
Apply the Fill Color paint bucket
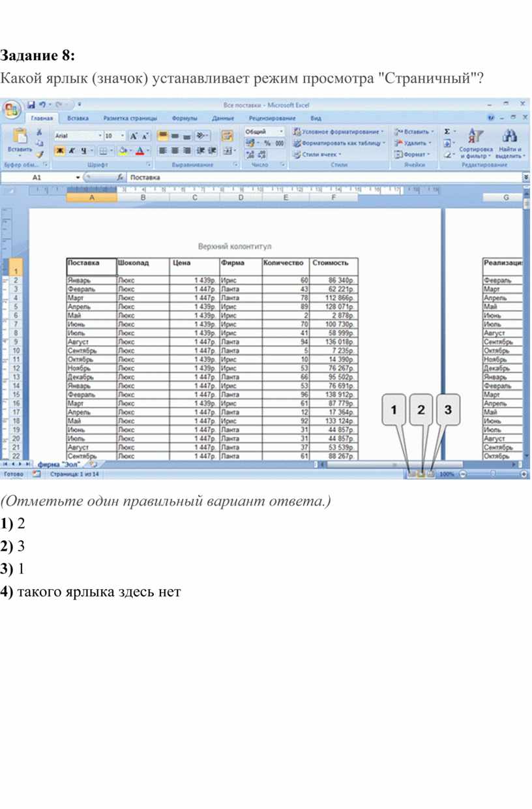point(123,151)
